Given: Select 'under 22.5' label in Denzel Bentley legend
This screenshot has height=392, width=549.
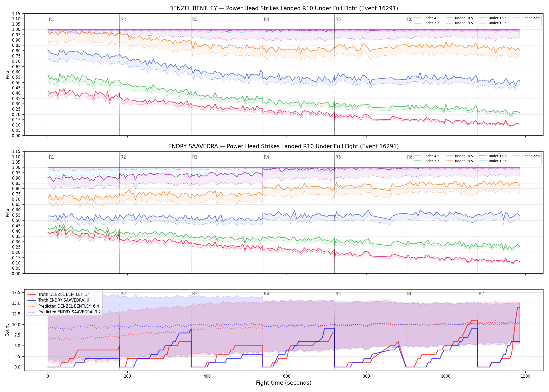Looking at the screenshot, I should (531, 18).
